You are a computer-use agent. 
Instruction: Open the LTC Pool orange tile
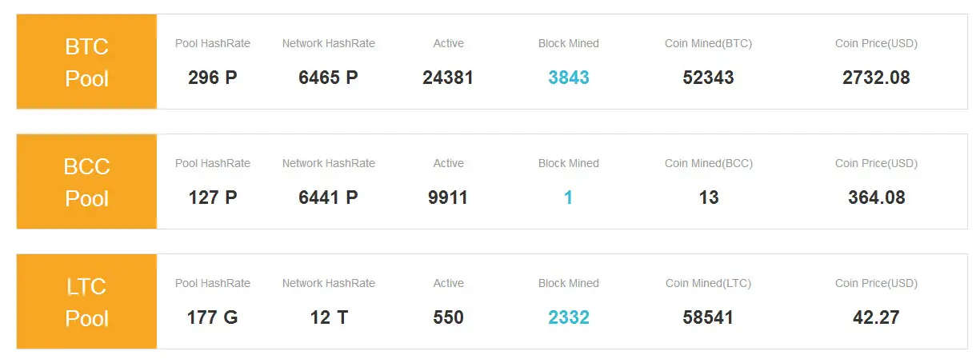point(86,301)
